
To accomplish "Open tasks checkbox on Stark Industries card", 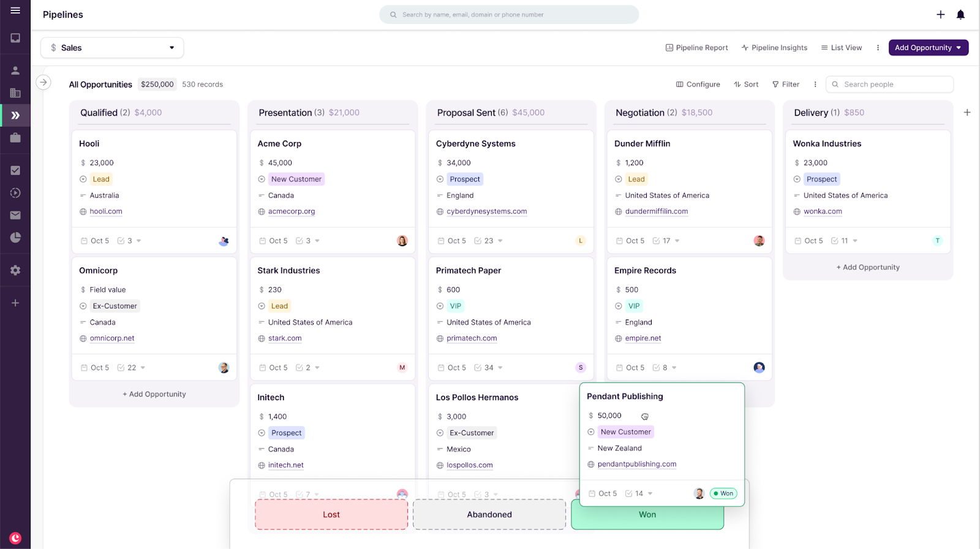I will coord(300,368).
